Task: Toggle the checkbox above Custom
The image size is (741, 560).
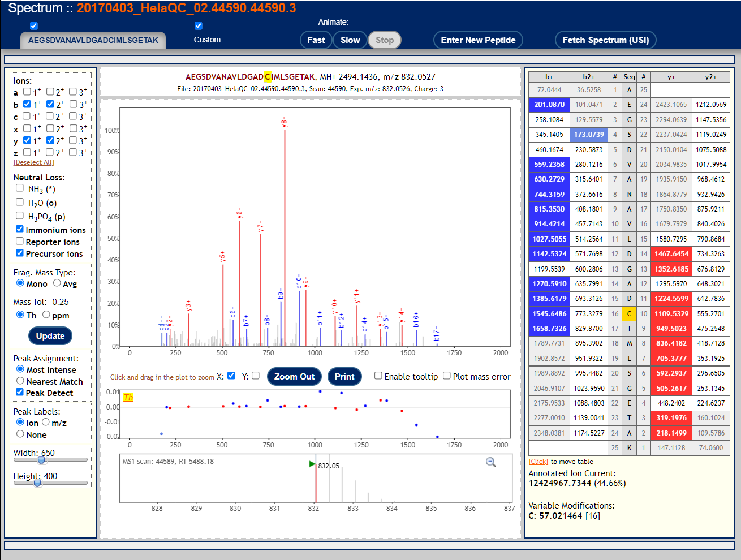Action: 199,26
